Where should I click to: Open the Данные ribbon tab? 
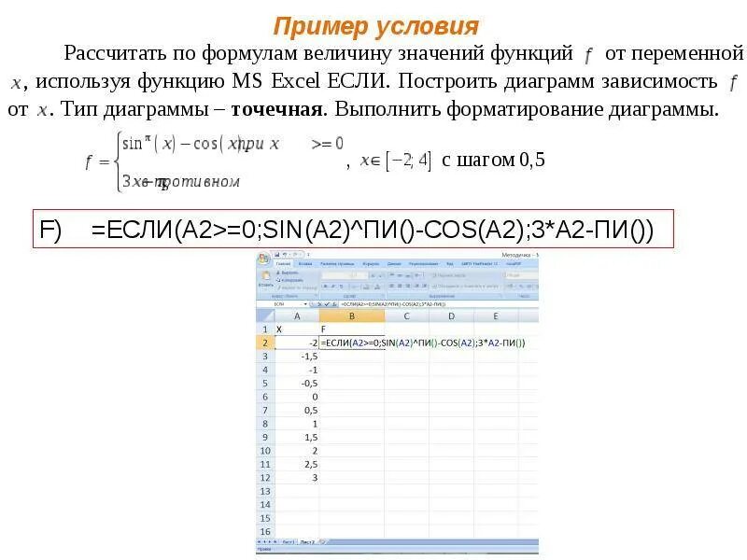(393, 264)
